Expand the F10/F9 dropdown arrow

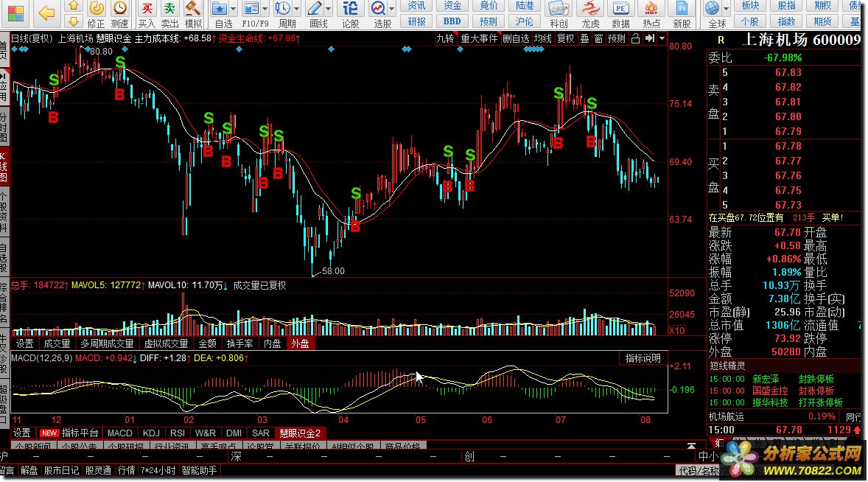point(265,9)
